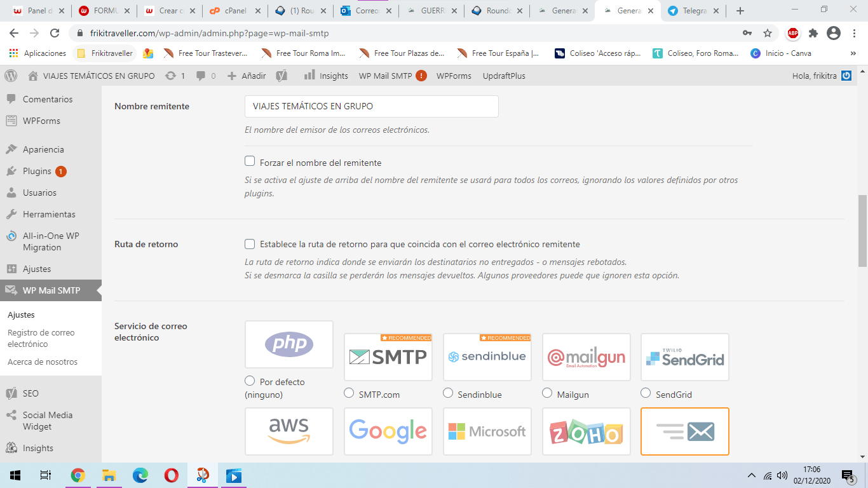Choose the Microsoft mailer logo
Screen dimensions: 868x488
[x=487, y=431]
